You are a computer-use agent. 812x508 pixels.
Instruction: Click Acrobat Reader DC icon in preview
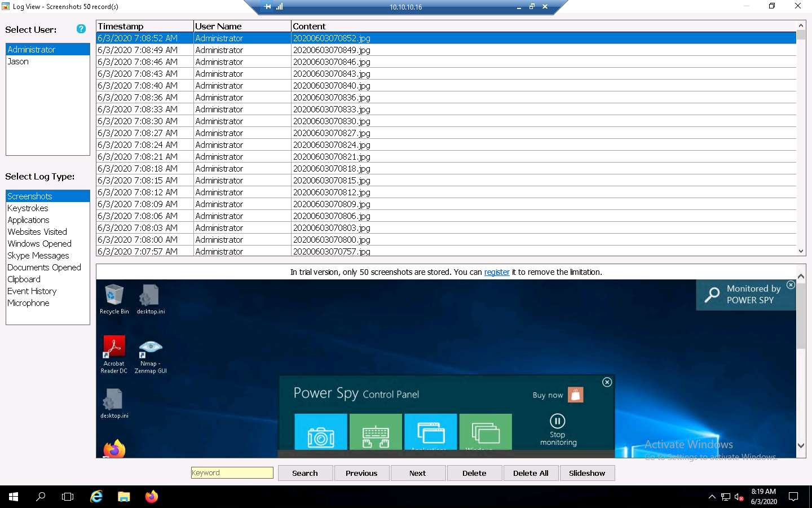pyautogui.click(x=114, y=354)
